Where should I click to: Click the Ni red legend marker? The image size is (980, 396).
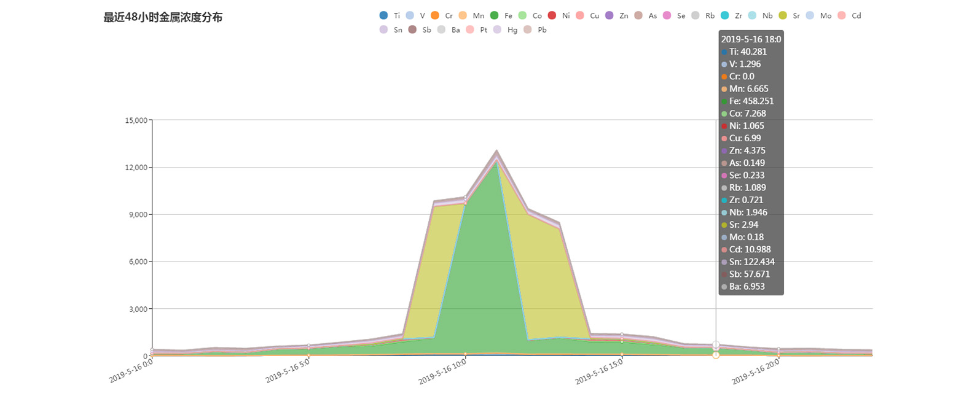click(552, 15)
